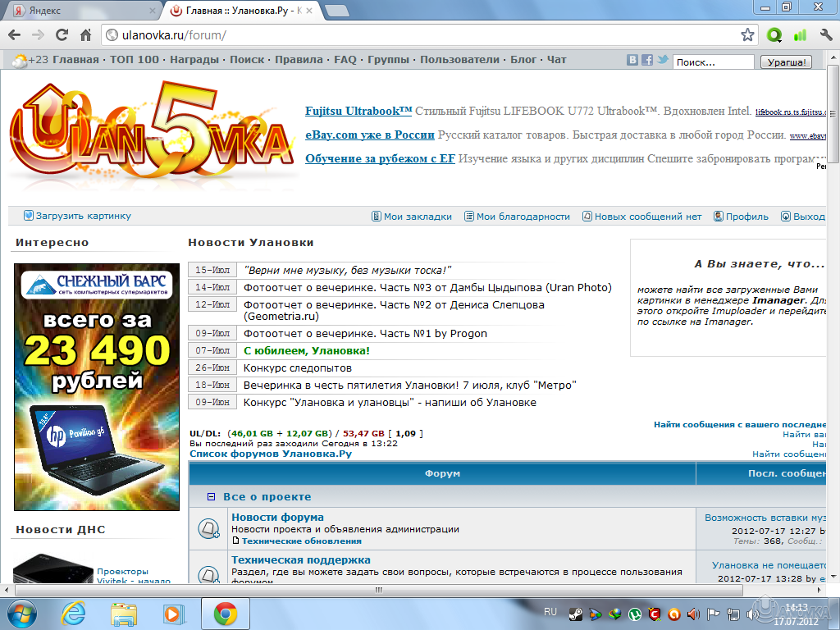Open the uTorrent tray icon
The height and width of the screenshot is (630, 840).
[634, 613]
